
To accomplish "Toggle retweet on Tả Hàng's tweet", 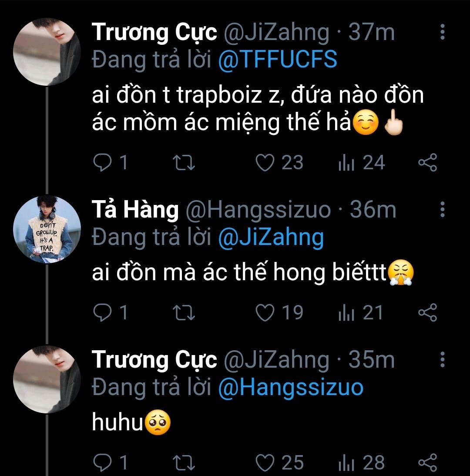I will tap(184, 313).
